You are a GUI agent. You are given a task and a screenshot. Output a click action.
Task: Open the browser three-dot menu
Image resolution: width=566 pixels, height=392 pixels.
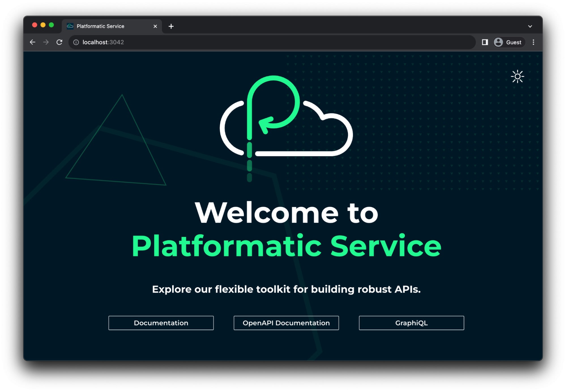[x=533, y=42]
